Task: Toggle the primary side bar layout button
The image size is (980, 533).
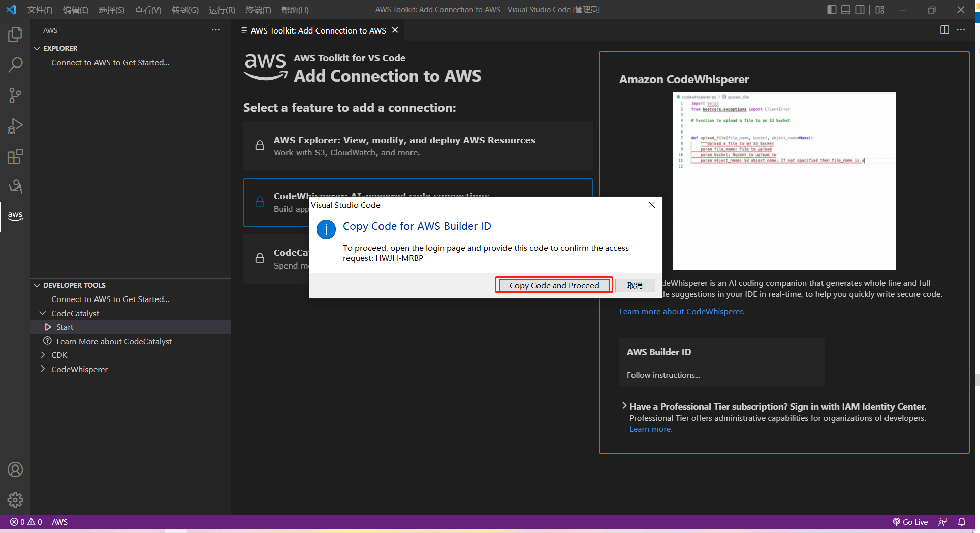Action: (x=832, y=10)
